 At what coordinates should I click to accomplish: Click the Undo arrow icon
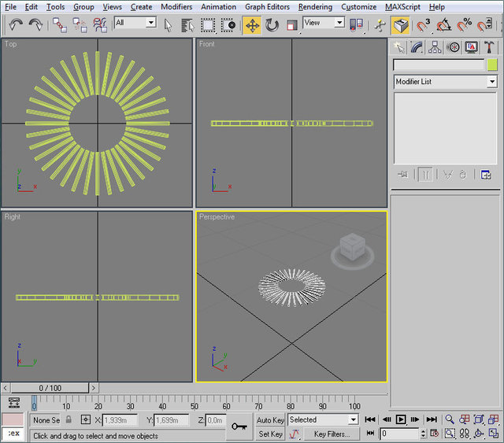[x=16, y=25]
